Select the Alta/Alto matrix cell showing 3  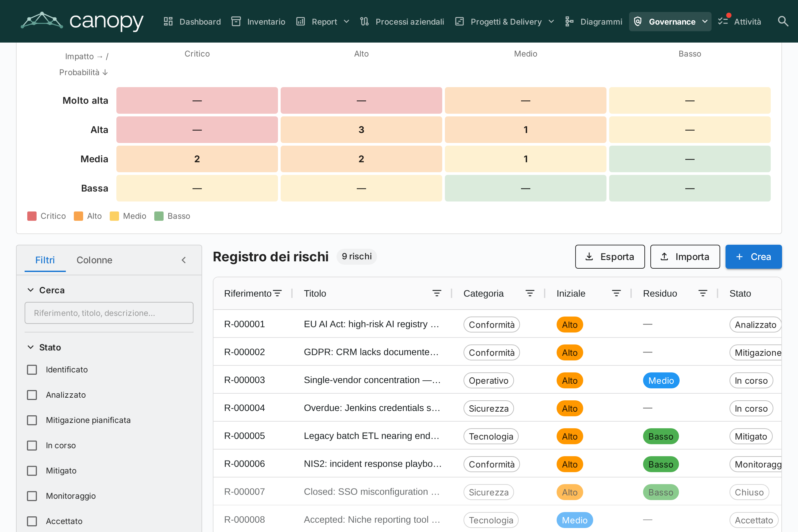[x=361, y=130]
